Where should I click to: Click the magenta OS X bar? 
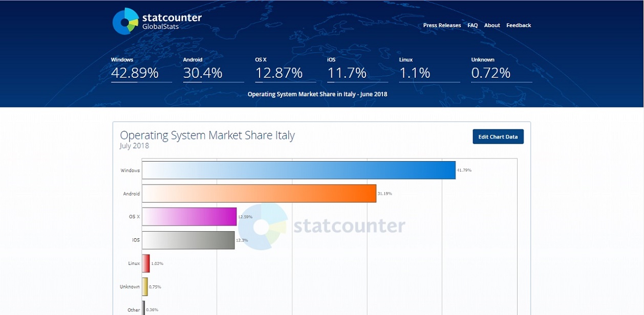[x=189, y=217]
